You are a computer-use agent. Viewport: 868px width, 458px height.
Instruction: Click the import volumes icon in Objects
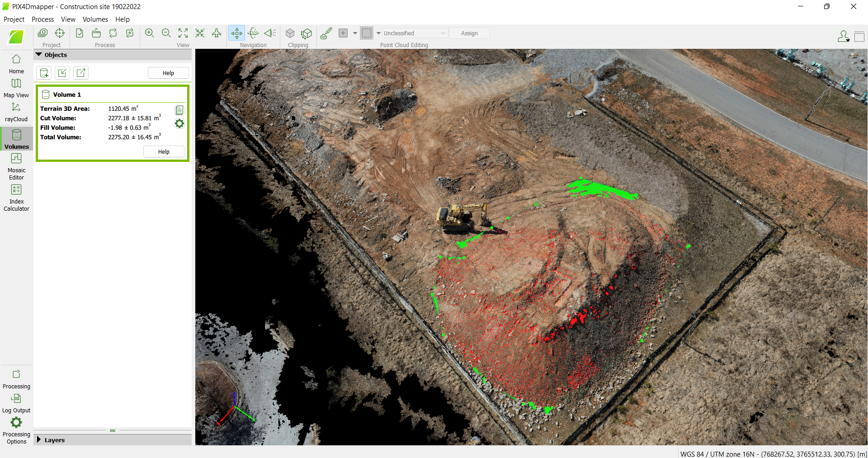pos(62,73)
